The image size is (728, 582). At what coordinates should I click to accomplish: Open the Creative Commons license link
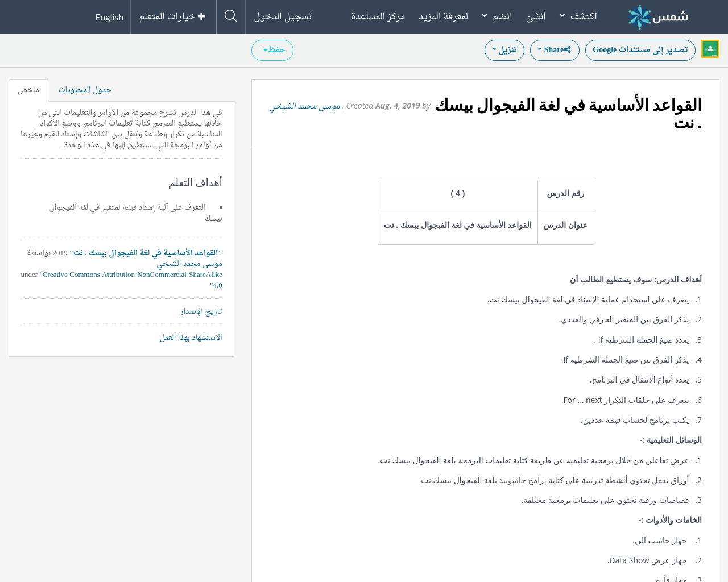131,280
